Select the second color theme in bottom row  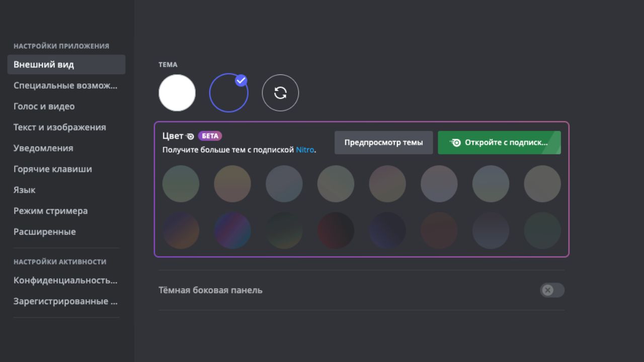[x=232, y=230]
